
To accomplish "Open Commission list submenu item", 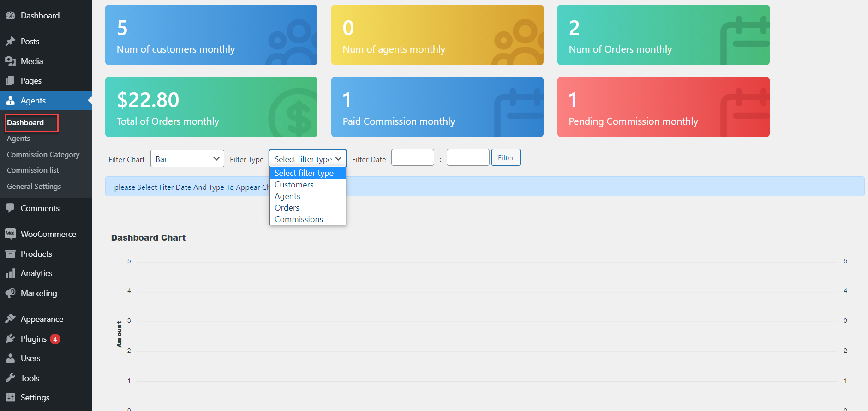I will tap(33, 170).
